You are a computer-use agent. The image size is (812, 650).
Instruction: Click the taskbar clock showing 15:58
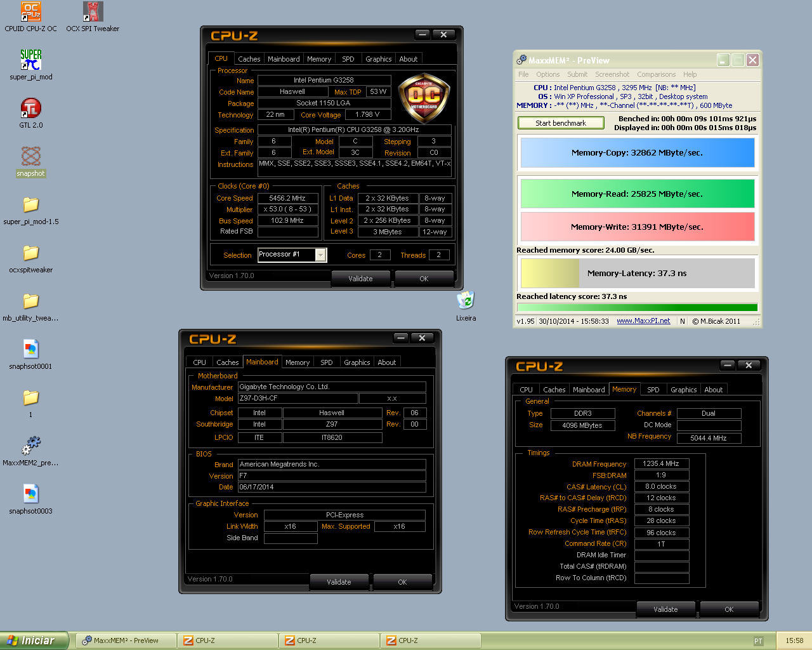click(x=794, y=640)
